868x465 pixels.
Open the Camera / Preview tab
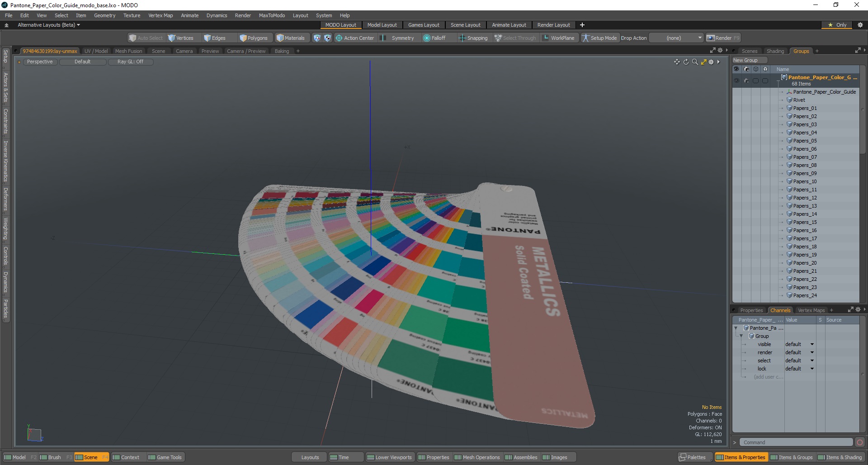pos(246,51)
